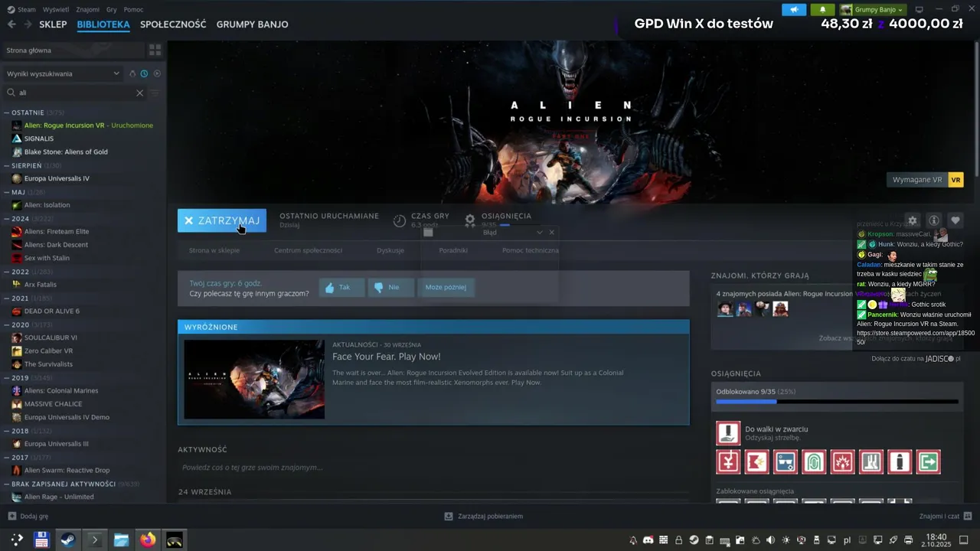Click the achievements progress bar
This screenshot has height=551, width=980.
click(837, 401)
